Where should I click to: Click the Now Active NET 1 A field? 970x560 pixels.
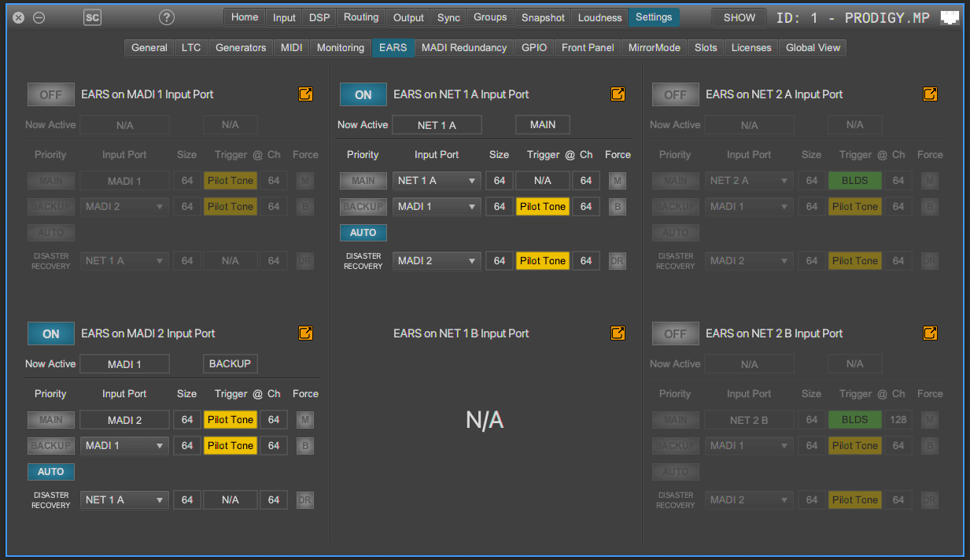(437, 125)
